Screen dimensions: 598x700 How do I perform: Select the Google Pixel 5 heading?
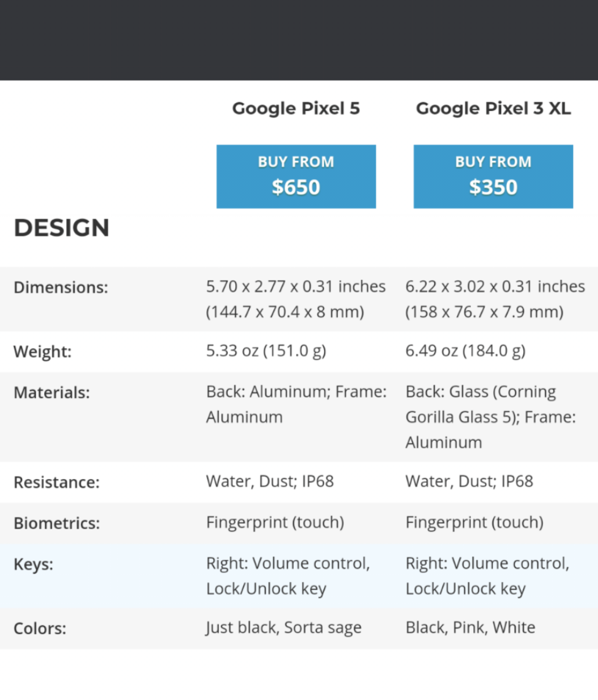click(296, 108)
